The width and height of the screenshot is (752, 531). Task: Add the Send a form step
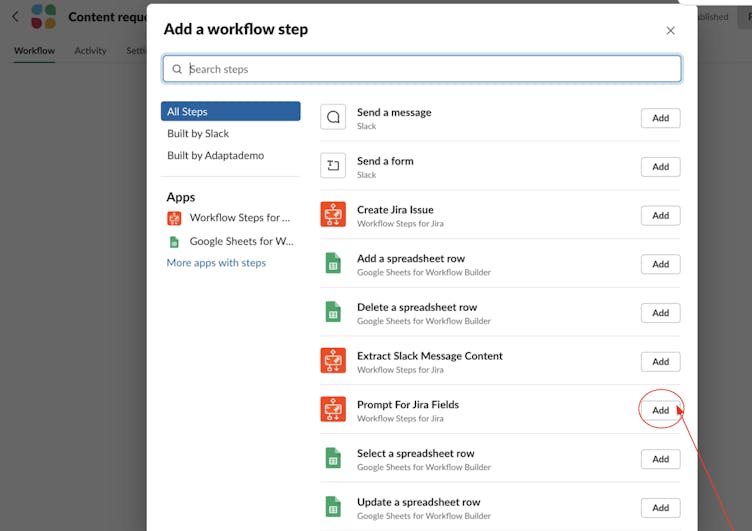pos(660,166)
